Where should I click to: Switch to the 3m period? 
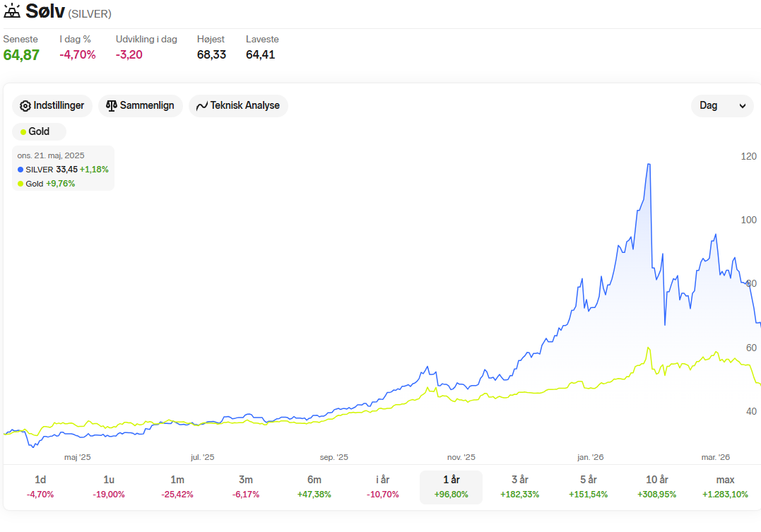[x=246, y=487]
